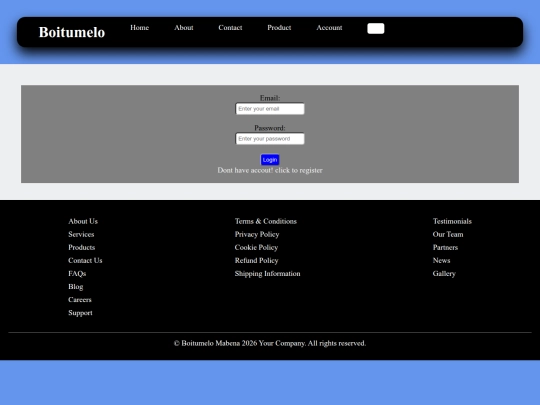Image resolution: width=540 pixels, height=405 pixels.
Task: Open the Account menu item
Action: click(329, 28)
